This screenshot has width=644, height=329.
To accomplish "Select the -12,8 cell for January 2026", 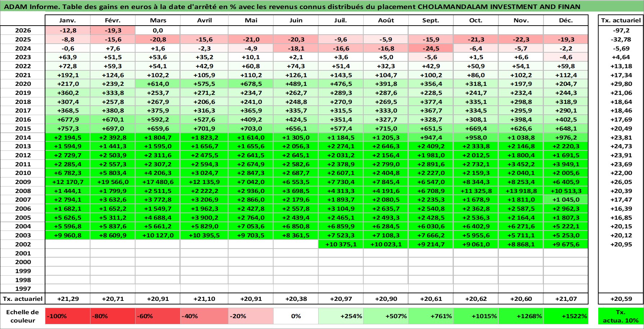I will pos(68,30).
